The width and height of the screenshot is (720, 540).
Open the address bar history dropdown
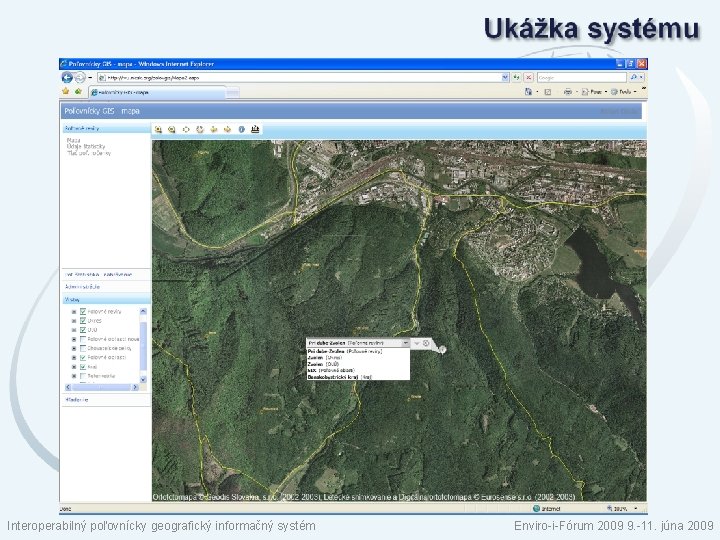505,78
